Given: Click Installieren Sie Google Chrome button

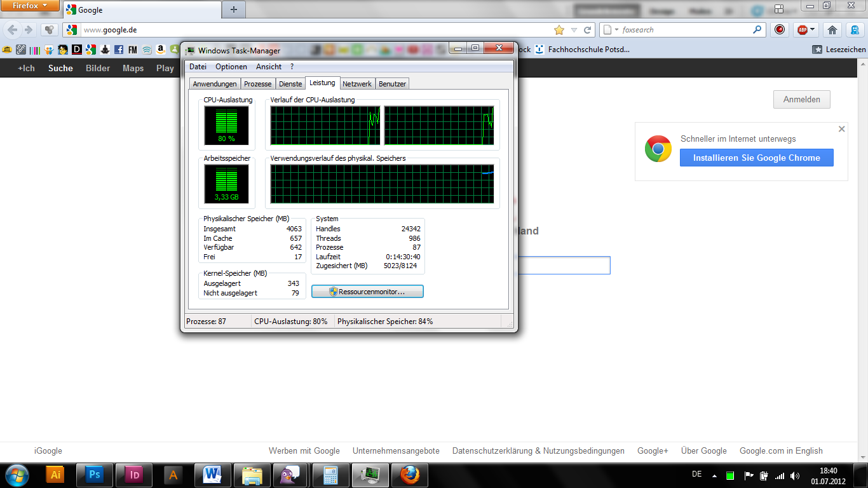Looking at the screenshot, I should 757,158.
